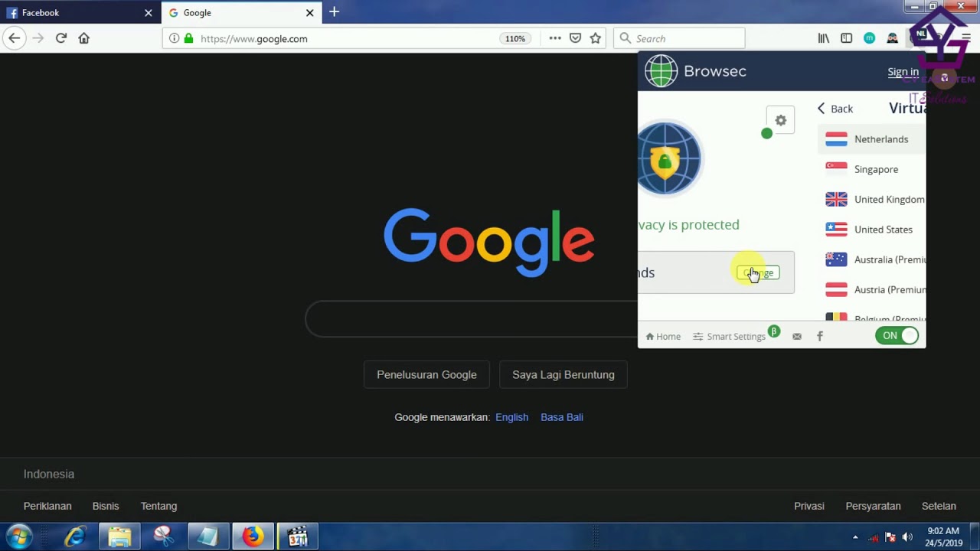Show hidden system tray icons
This screenshot has height=551, width=980.
(855, 537)
